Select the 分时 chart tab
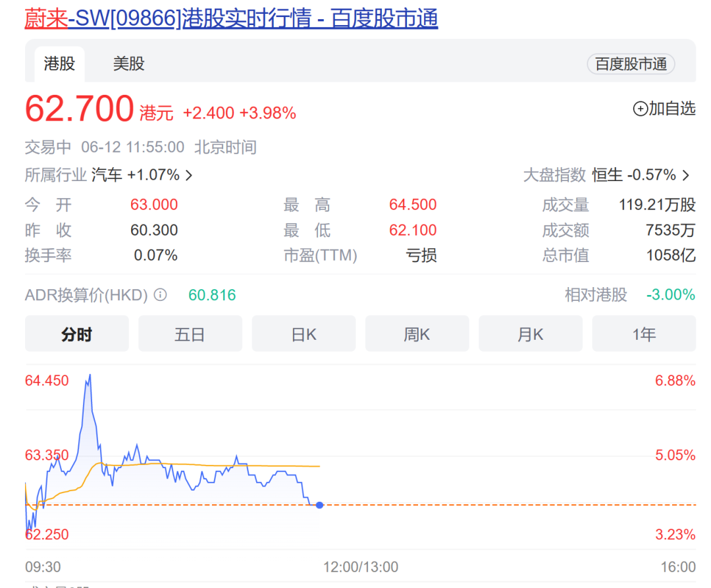This screenshot has width=711, height=588. tap(76, 334)
